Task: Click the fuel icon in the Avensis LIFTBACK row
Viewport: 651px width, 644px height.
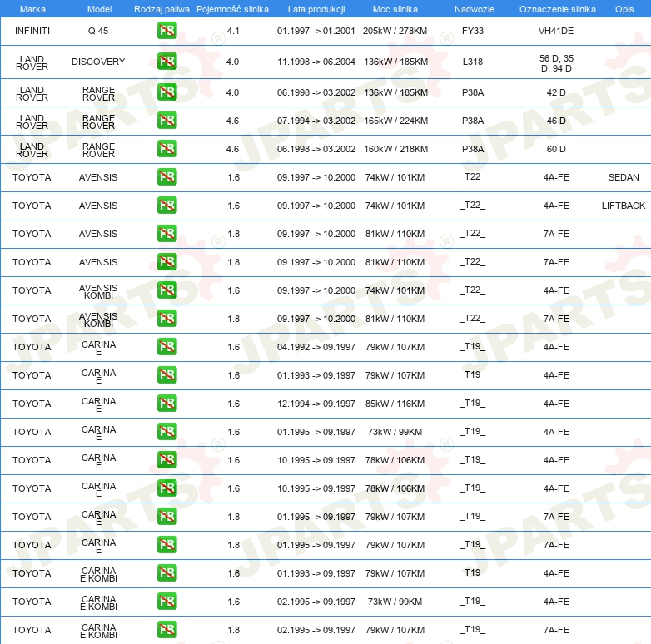Action: [166, 205]
